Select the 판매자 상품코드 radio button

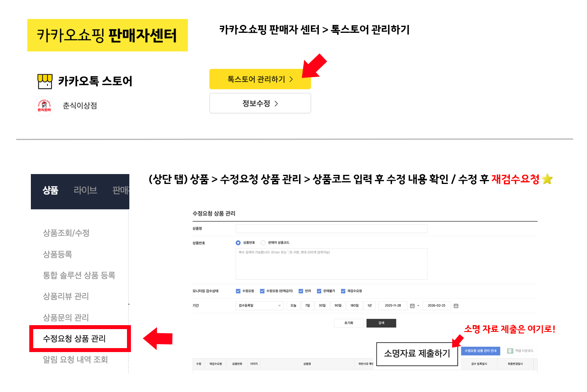point(263,243)
